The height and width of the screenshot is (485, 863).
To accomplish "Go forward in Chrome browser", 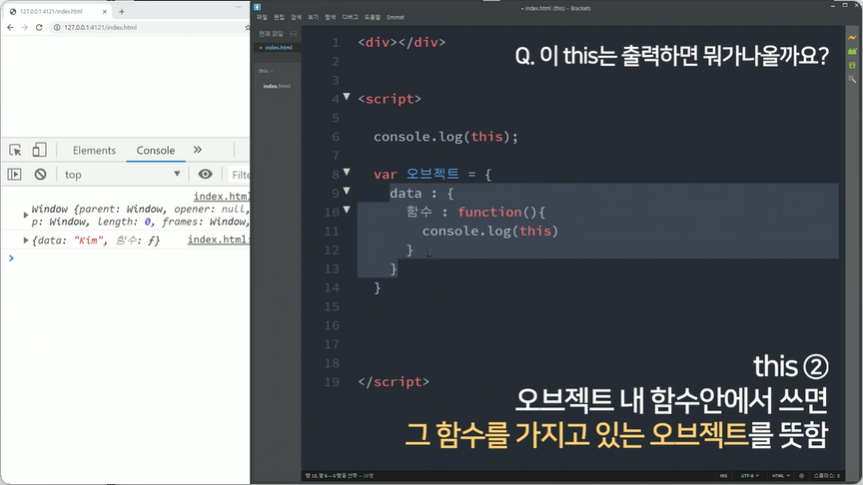I will [24, 27].
